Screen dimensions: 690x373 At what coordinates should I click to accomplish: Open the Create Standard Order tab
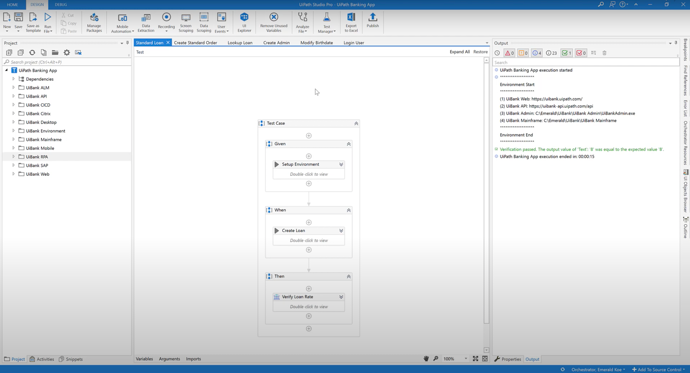click(x=195, y=43)
